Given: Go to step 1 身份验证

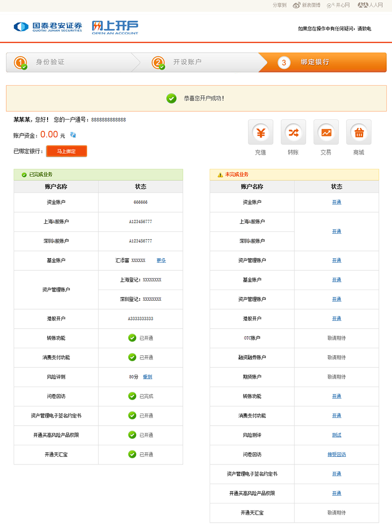Looking at the screenshot, I should [49, 62].
